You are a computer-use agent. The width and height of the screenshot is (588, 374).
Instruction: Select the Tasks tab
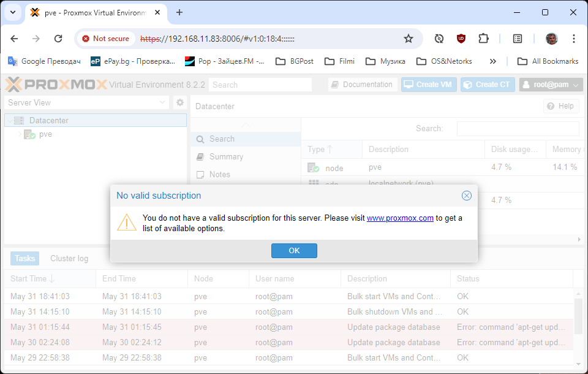24,258
